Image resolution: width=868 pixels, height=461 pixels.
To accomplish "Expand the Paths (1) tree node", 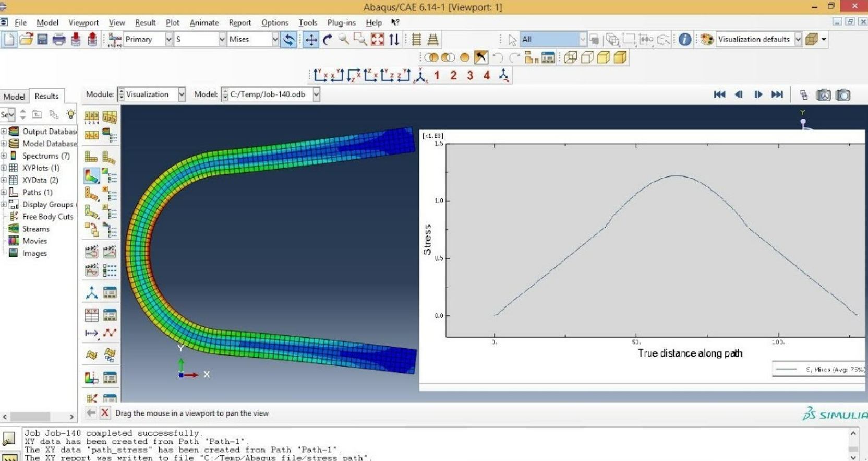I will tap(4, 192).
